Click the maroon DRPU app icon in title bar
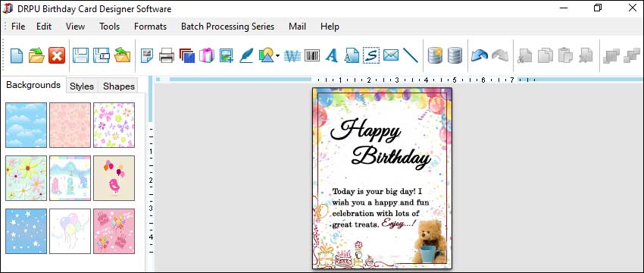Image resolution: width=644 pixels, height=273 pixels. (x=8, y=8)
